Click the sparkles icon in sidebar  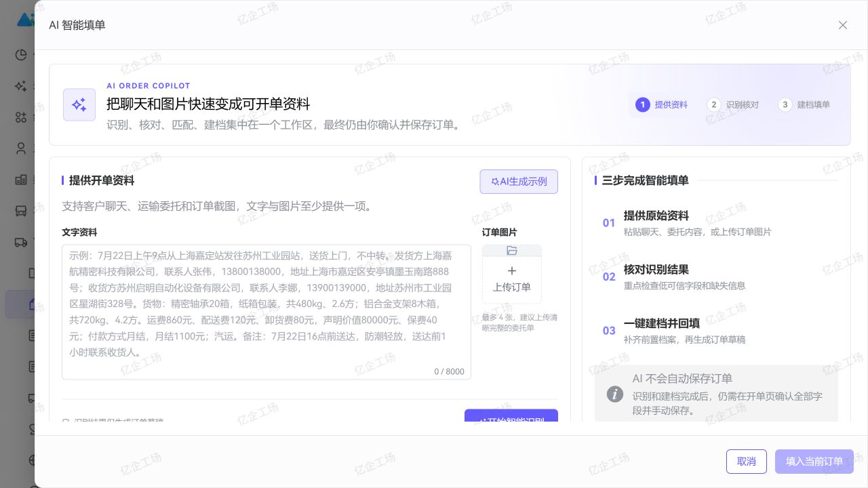[x=21, y=86]
